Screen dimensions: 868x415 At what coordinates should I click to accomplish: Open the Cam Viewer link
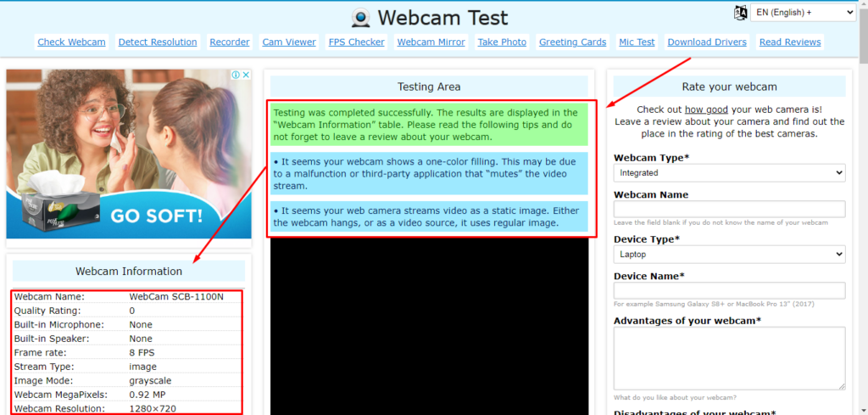289,42
